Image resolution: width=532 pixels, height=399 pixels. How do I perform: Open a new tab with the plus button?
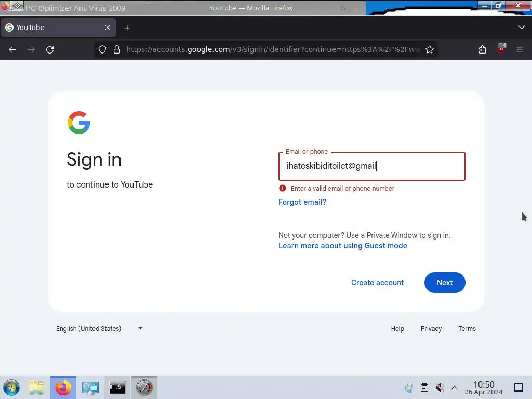coord(127,28)
